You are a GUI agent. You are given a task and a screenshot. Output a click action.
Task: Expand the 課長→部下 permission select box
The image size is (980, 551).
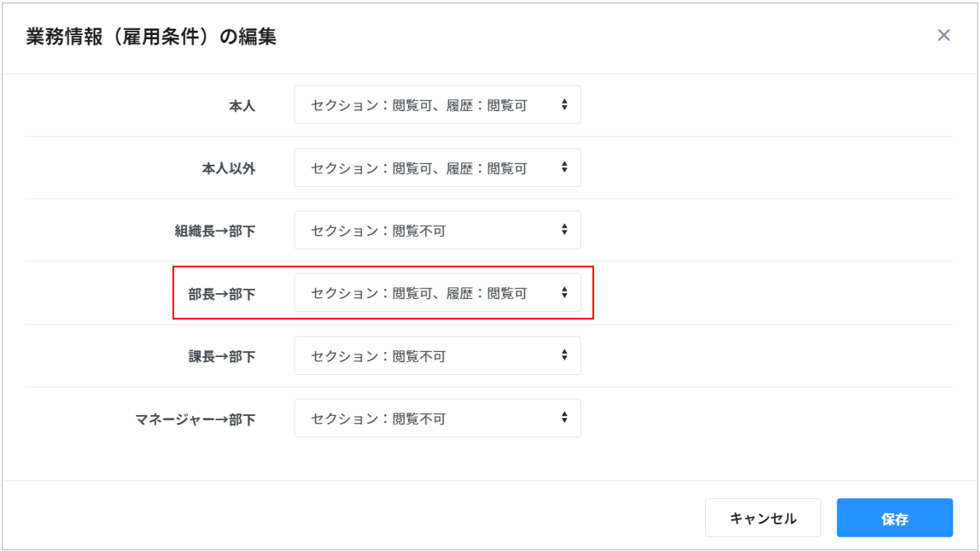436,355
